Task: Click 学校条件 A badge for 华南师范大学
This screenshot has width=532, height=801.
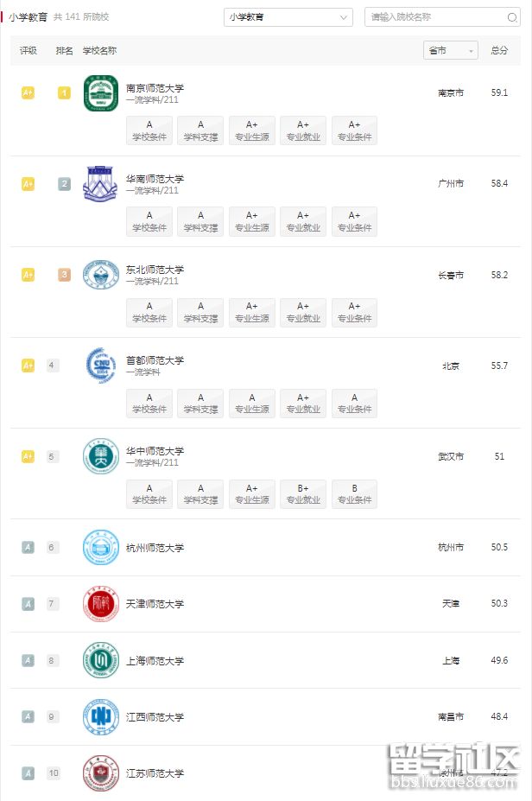Action: click(149, 221)
